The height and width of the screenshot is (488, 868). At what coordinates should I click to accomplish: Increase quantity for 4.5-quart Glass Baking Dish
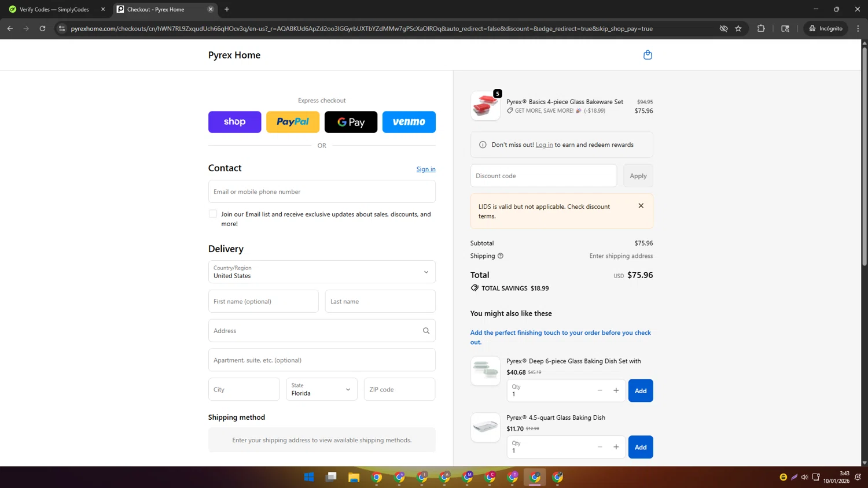coord(616,447)
